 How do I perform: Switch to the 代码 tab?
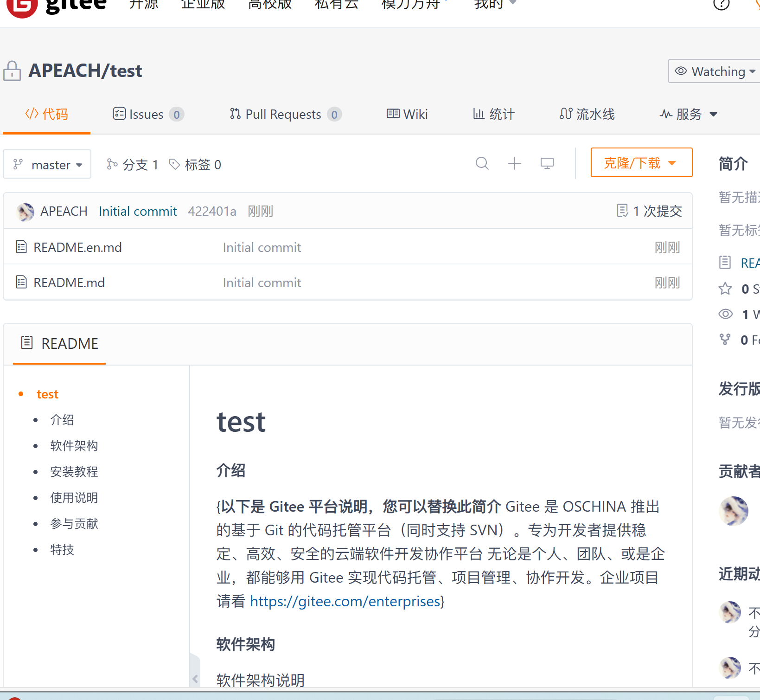[x=46, y=114]
